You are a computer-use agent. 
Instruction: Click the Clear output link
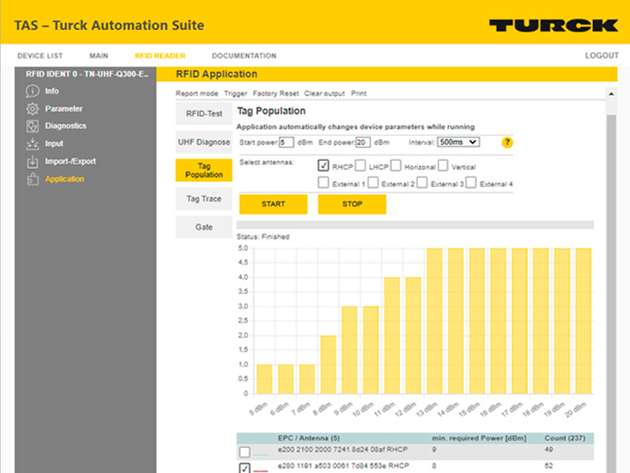click(x=324, y=94)
